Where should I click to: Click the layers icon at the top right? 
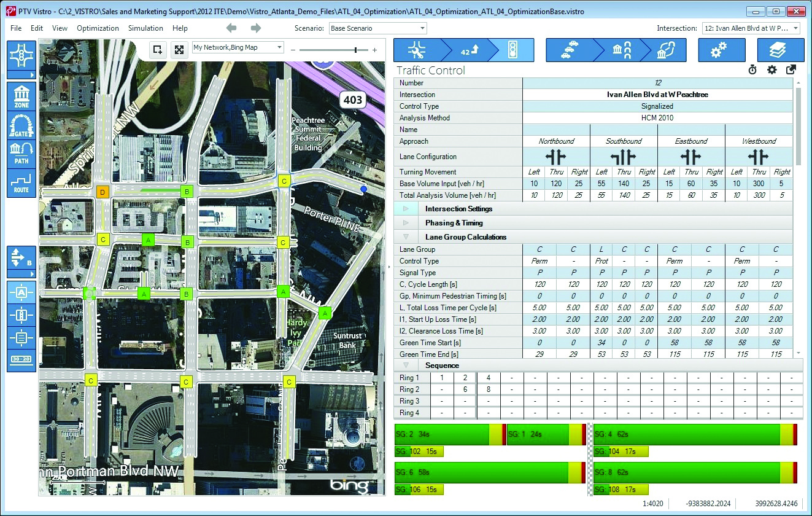(780, 50)
